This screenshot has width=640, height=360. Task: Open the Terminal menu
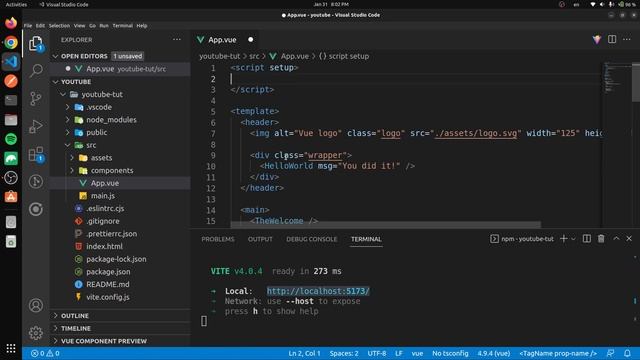point(122,25)
